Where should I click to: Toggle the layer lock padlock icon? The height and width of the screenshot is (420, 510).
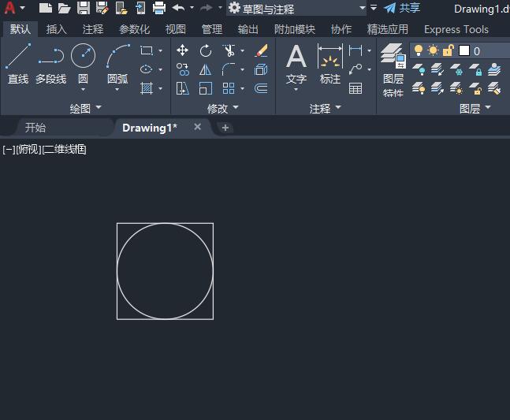click(448, 50)
